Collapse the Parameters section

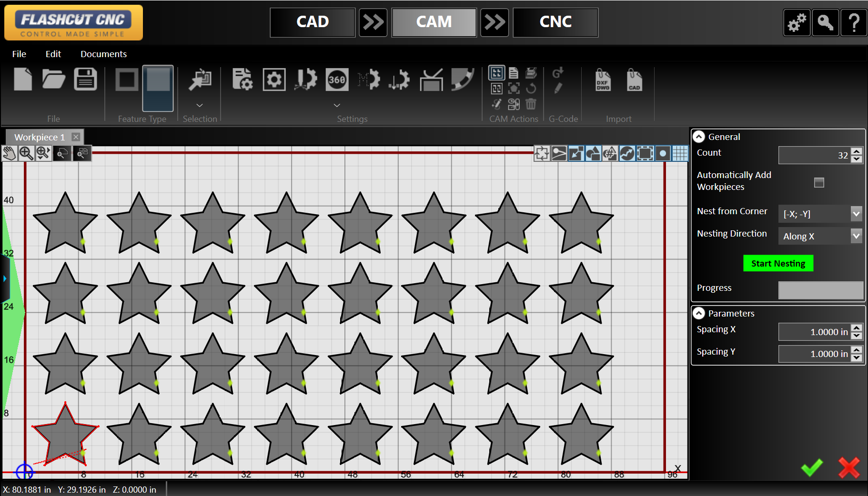pos(699,313)
